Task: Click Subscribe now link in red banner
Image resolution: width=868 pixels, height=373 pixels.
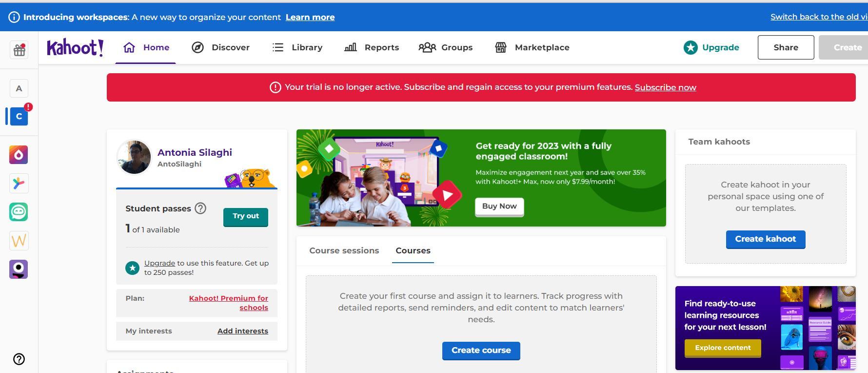Action: [x=665, y=87]
